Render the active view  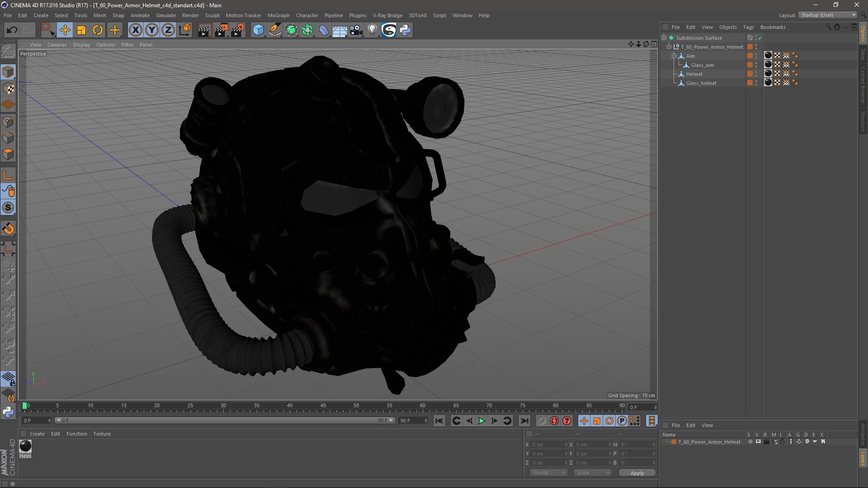coord(204,30)
